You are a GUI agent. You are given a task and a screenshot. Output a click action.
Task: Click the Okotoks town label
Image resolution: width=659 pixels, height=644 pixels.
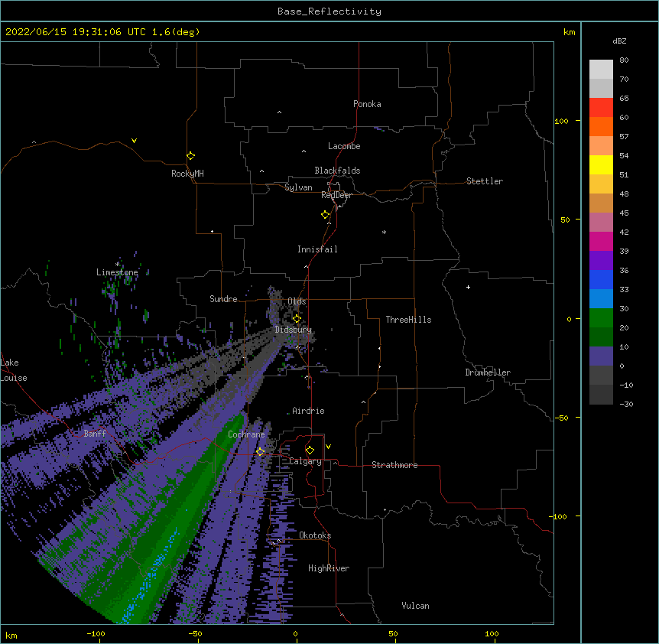tap(315, 535)
